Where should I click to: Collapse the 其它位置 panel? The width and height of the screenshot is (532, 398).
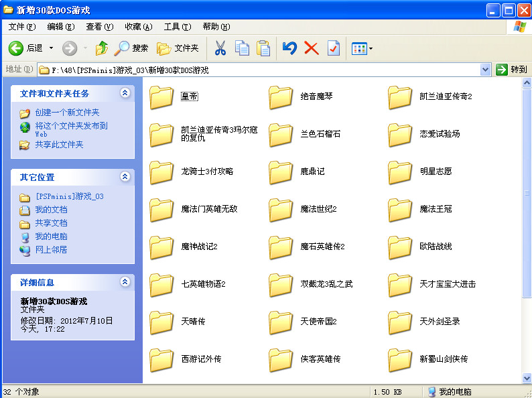(125, 176)
